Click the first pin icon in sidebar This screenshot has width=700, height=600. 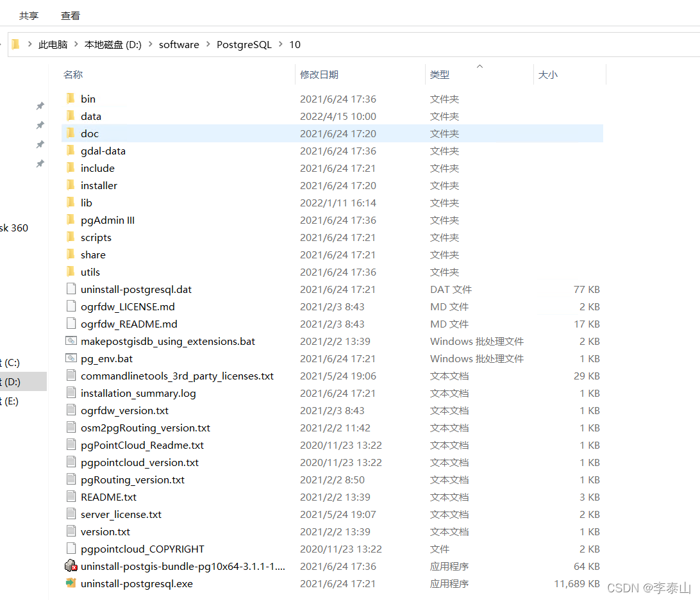coord(40,106)
